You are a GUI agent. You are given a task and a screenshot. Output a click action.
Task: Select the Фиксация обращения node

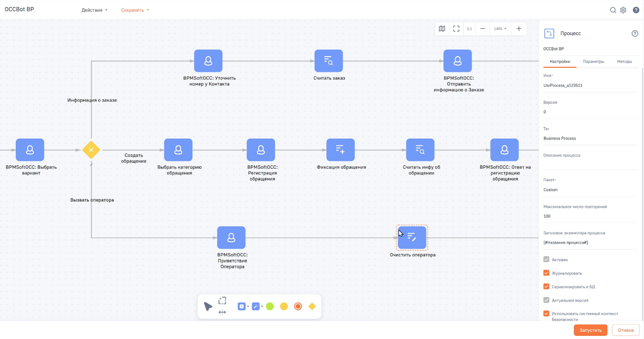tap(340, 150)
